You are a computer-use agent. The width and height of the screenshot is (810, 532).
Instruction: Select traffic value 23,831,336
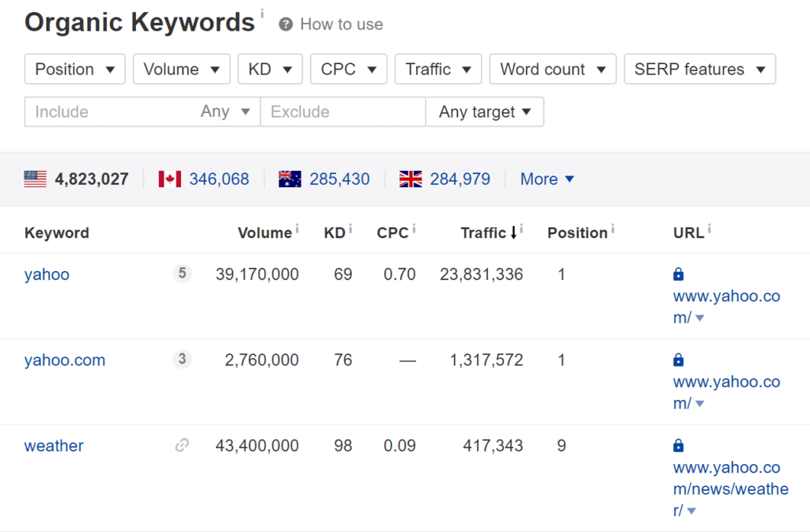pyautogui.click(x=482, y=274)
